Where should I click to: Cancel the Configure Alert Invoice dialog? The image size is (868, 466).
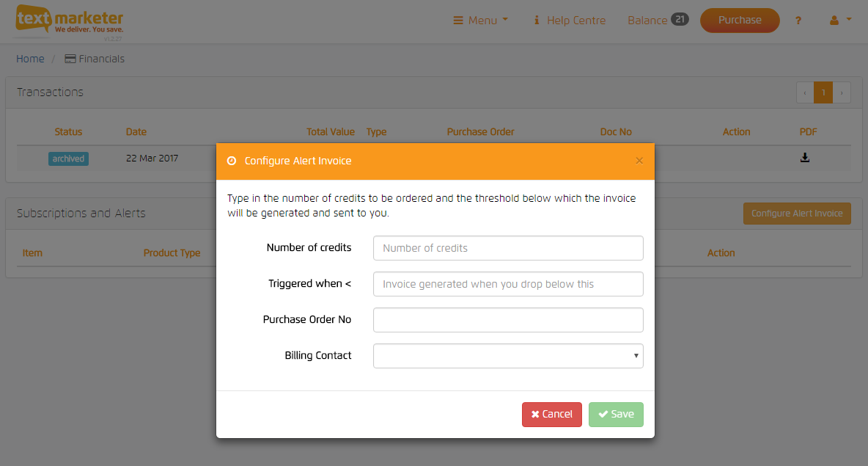(x=552, y=414)
